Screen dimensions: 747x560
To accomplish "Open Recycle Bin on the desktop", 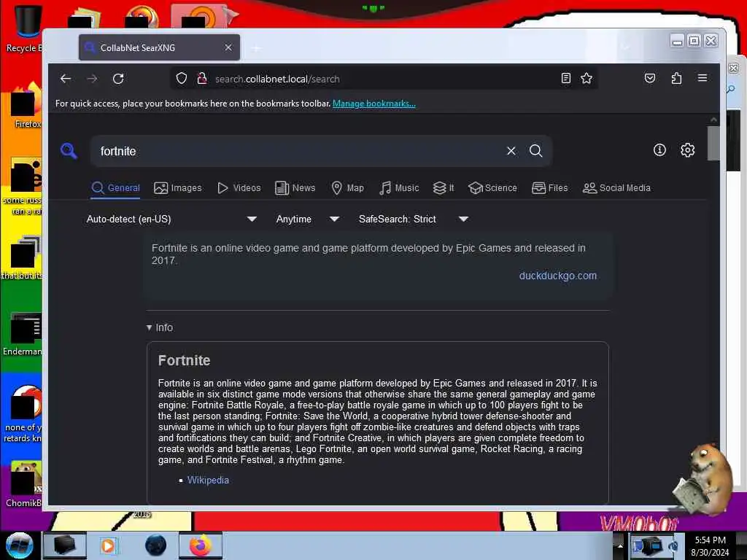I will pos(24,28).
